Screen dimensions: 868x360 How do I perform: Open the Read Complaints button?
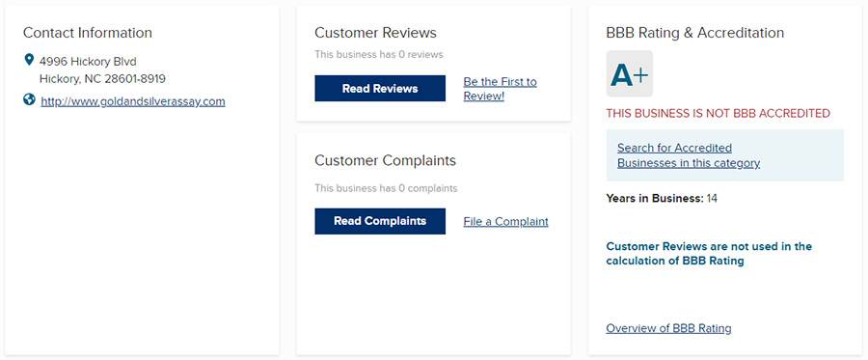[380, 221]
